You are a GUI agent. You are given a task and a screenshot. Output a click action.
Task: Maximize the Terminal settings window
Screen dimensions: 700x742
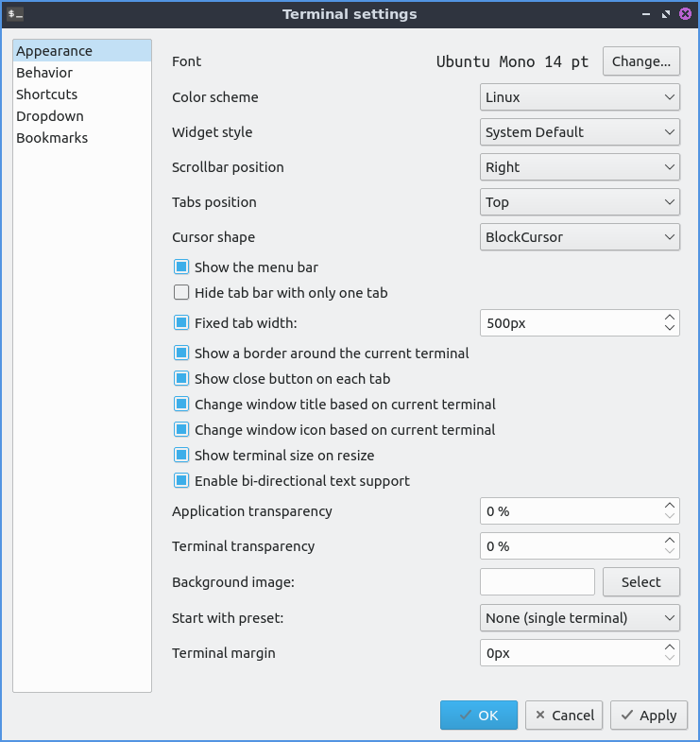666,14
